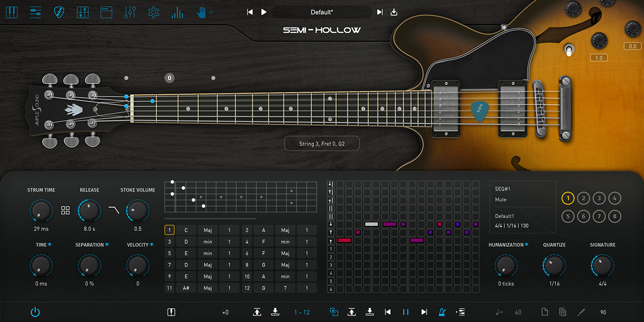Open the root note dropdown for chord 11 (A#)

(x=186, y=288)
